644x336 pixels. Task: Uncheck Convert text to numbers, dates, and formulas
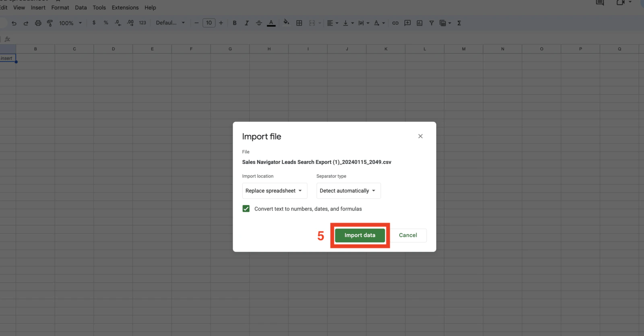pyautogui.click(x=246, y=209)
